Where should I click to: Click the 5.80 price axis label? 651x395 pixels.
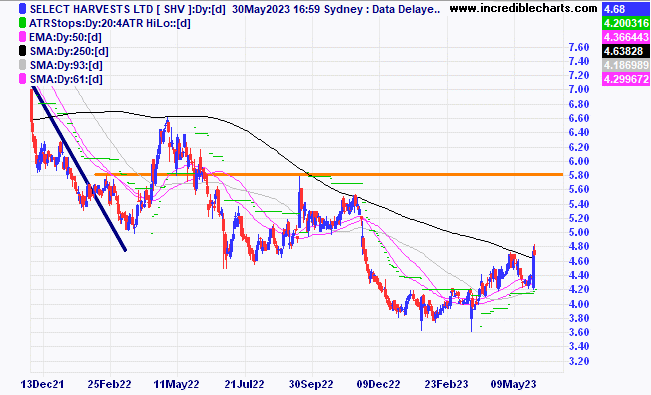pyautogui.click(x=579, y=175)
